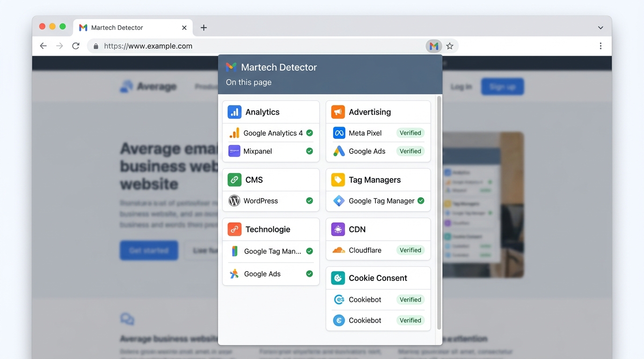644x359 pixels.
Task: Close the Martech Detector tab
Action: point(184,28)
